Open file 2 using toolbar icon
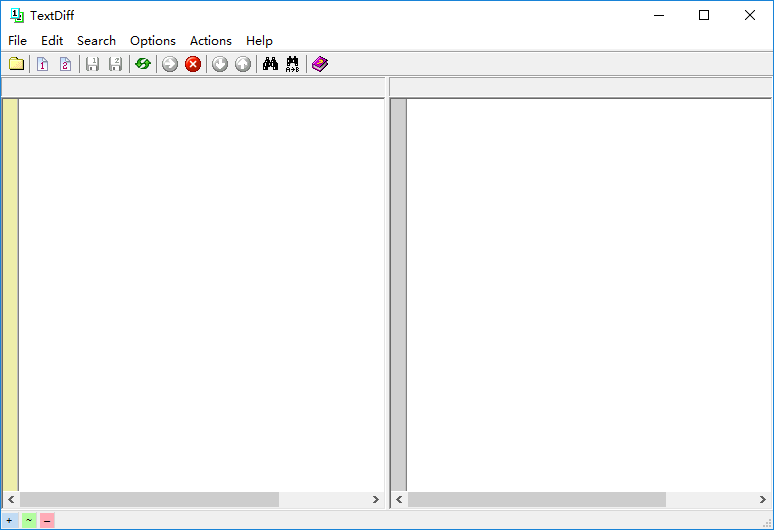This screenshot has height=530, width=774. (65, 64)
